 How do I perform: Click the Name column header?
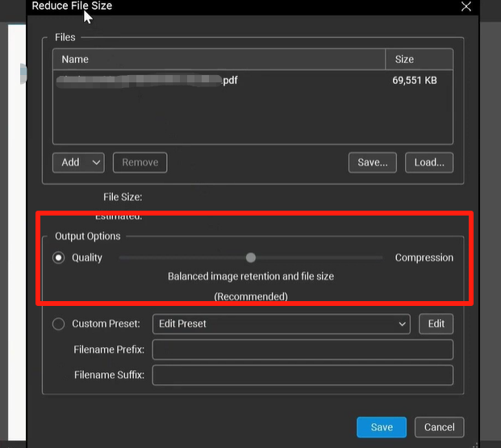click(x=75, y=59)
